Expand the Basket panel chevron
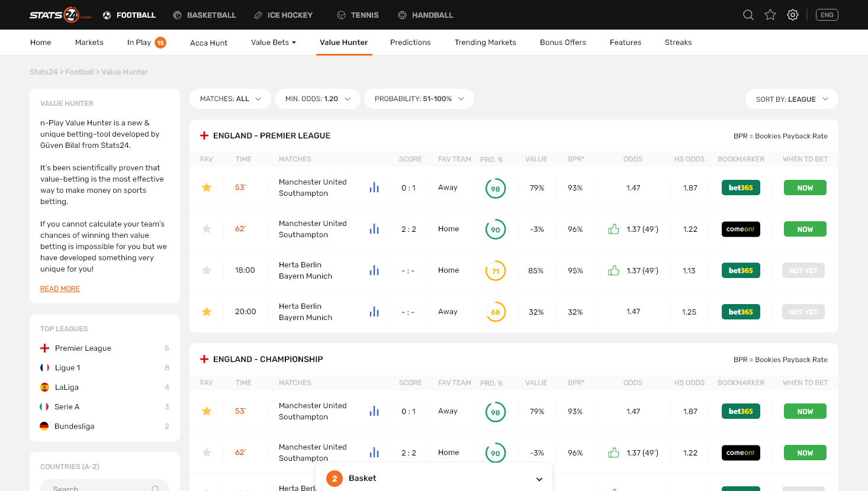868x491 pixels. click(x=539, y=479)
